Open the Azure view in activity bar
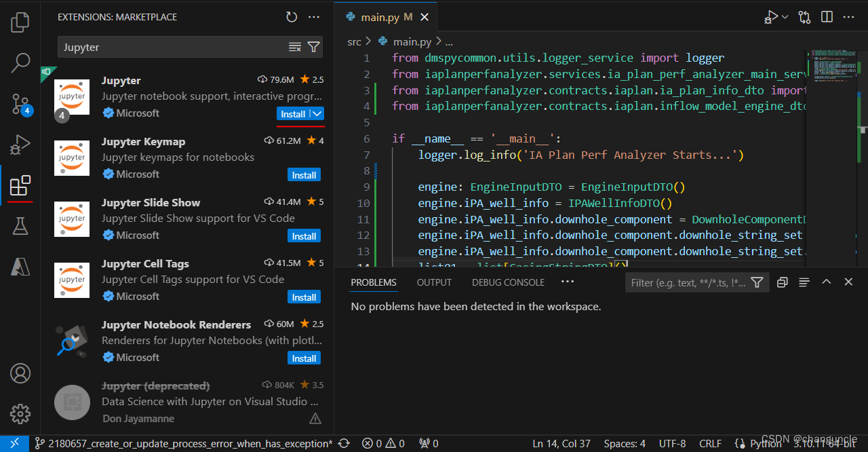This screenshot has height=452, width=868. (20, 267)
